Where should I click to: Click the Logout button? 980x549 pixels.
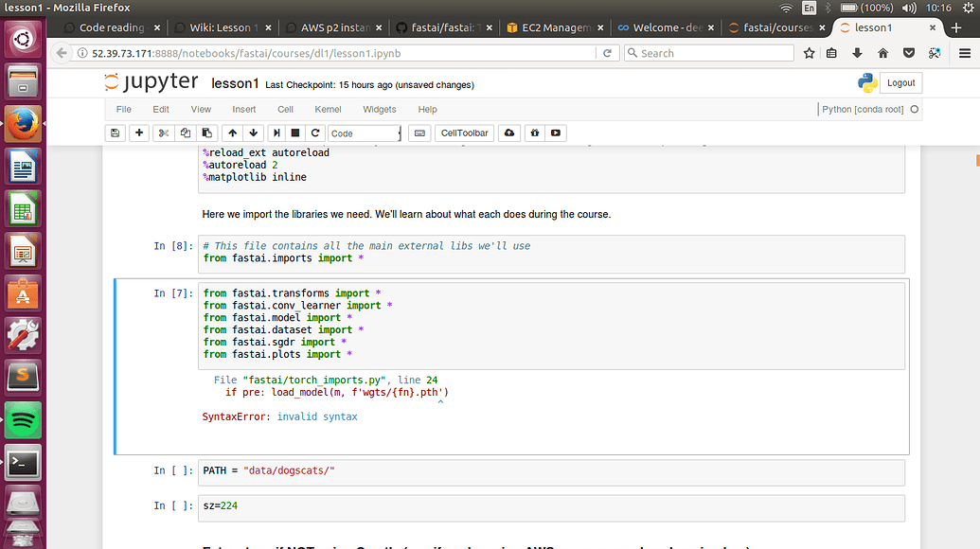tap(900, 83)
